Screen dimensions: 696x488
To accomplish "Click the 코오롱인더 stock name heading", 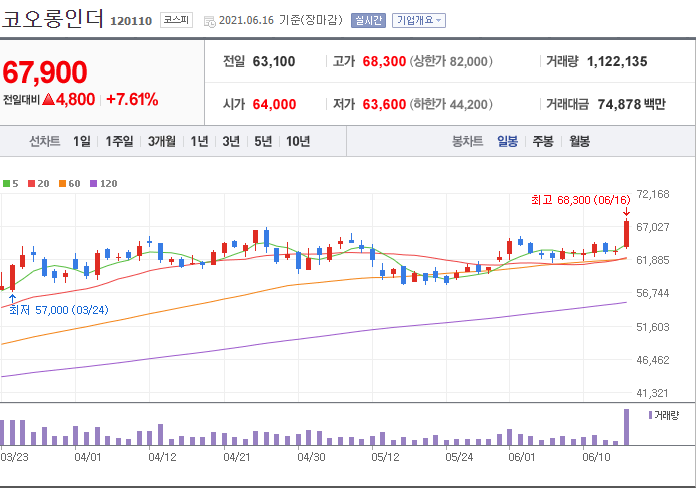I will pos(52,19).
